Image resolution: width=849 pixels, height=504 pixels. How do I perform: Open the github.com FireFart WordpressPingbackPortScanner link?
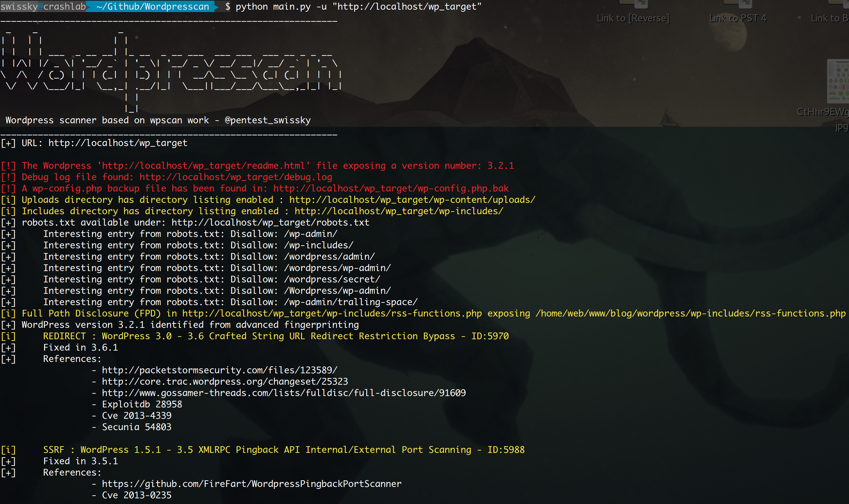pos(252,484)
